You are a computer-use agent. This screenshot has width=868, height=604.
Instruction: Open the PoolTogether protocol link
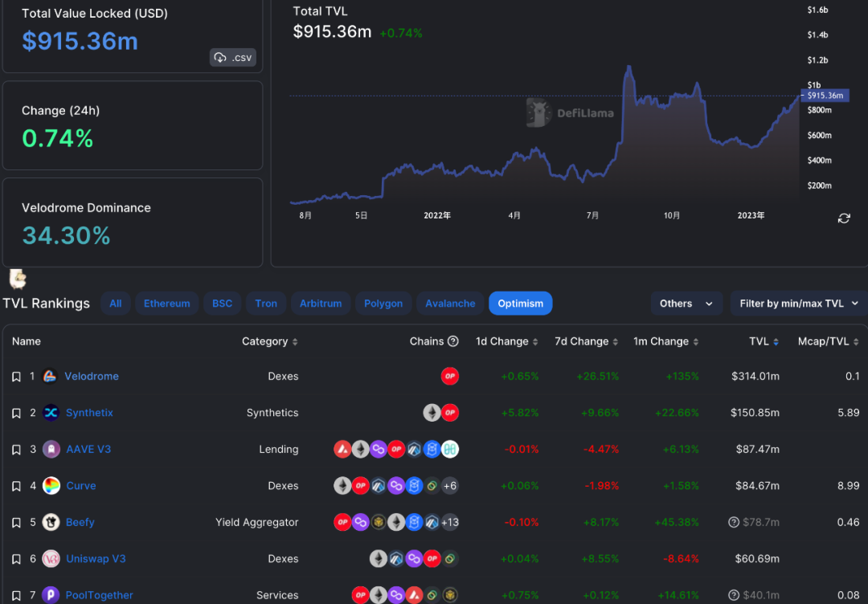click(x=99, y=595)
